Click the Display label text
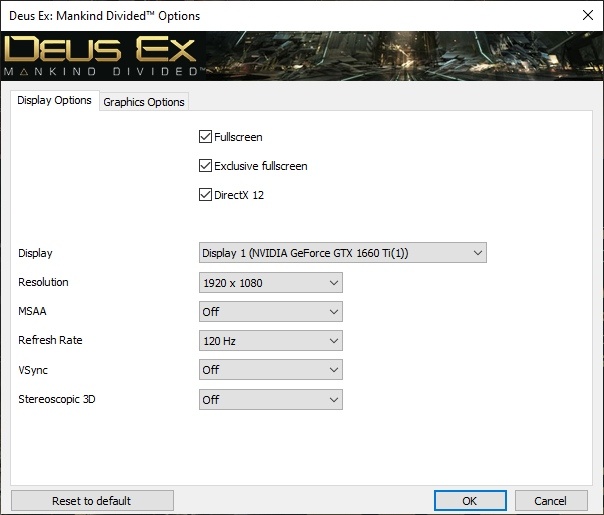This screenshot has width=604, height=515. click(35, 253)
